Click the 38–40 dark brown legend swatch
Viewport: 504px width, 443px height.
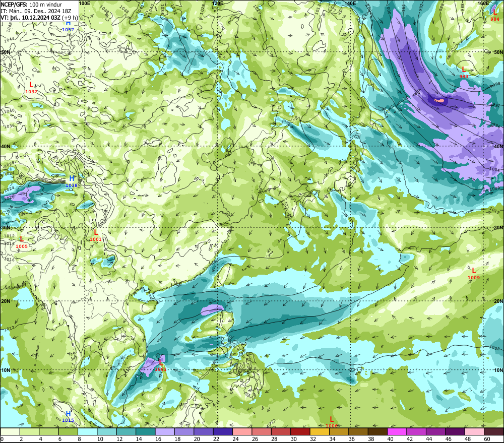378,431
